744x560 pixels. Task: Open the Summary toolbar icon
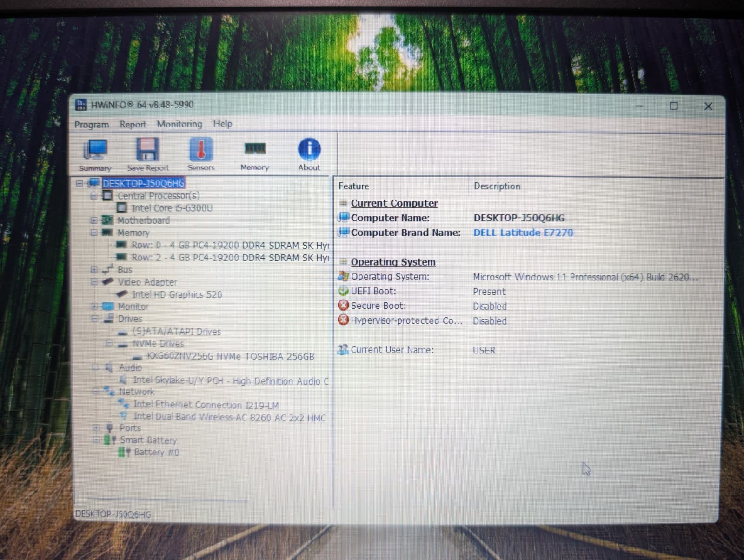pyautogui.click(x=95, y=150)
